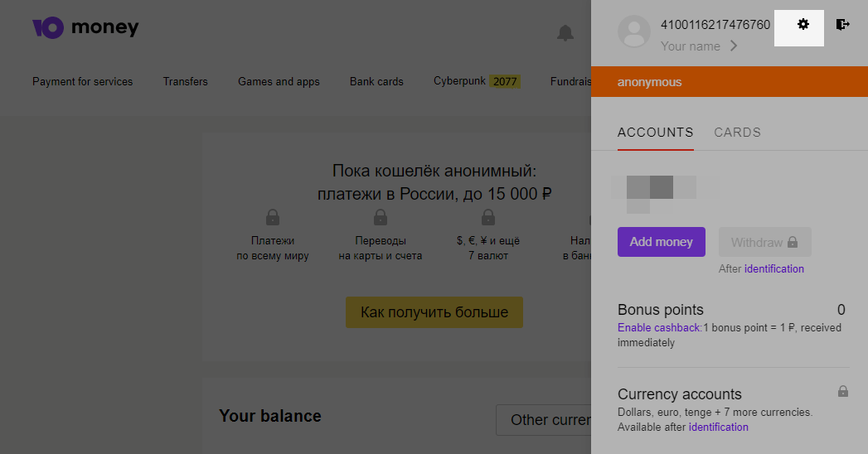The image size is (868, 454).
Task: Open the notifications bell
Action: coord(565,33)
